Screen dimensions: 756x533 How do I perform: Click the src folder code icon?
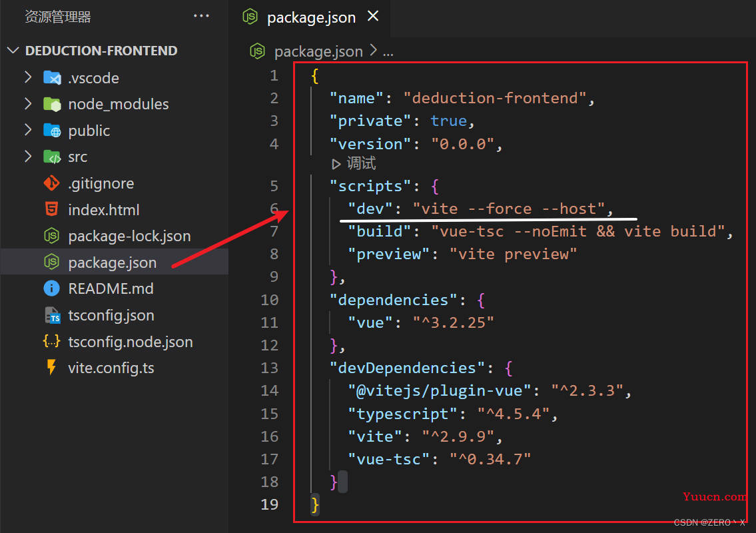pos(52,157)
